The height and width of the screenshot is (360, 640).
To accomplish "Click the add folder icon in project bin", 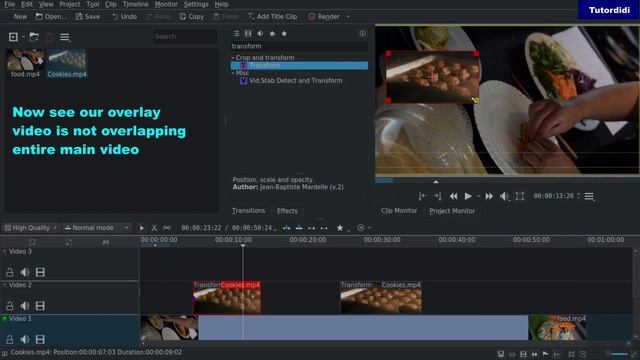I will click(34, 37).
